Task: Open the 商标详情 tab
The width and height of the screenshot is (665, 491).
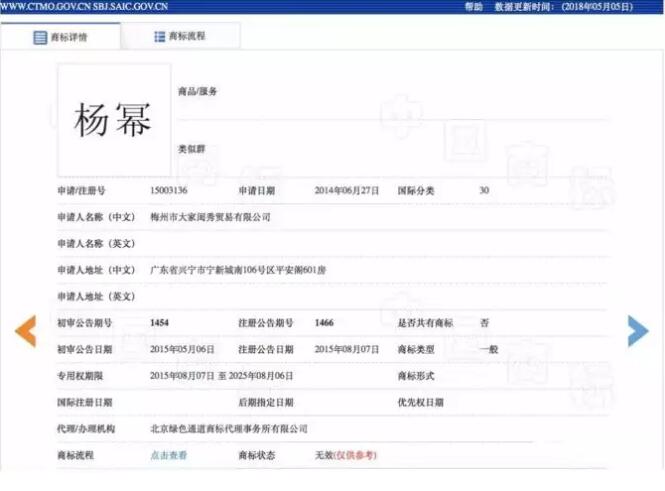Action: (x=61, y=37)
